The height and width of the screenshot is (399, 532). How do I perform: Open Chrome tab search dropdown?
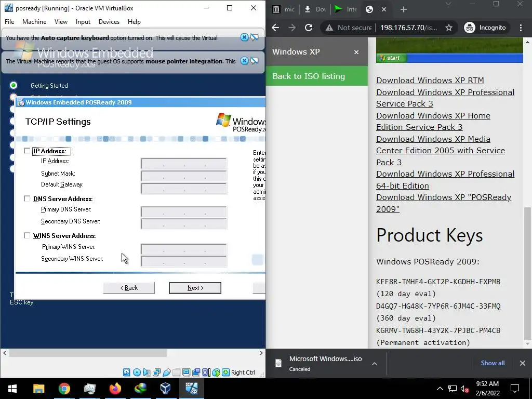click(x=448, y=4)
